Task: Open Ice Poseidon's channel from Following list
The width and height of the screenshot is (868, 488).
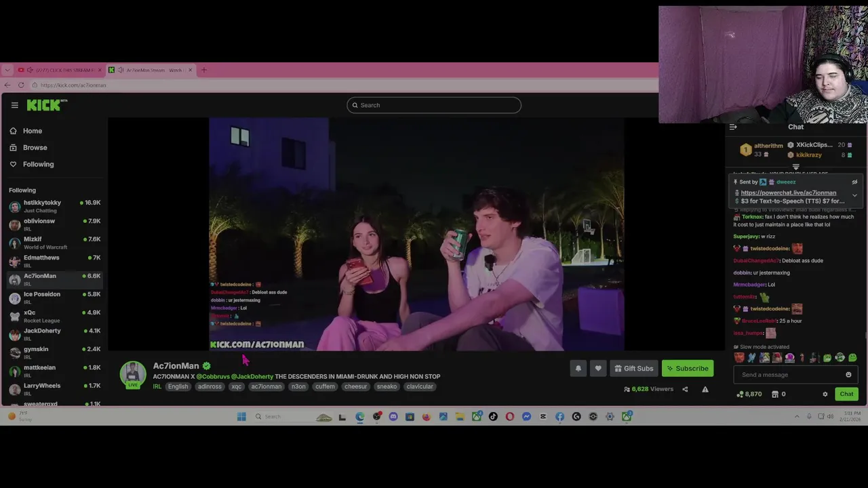Action: 54,298
